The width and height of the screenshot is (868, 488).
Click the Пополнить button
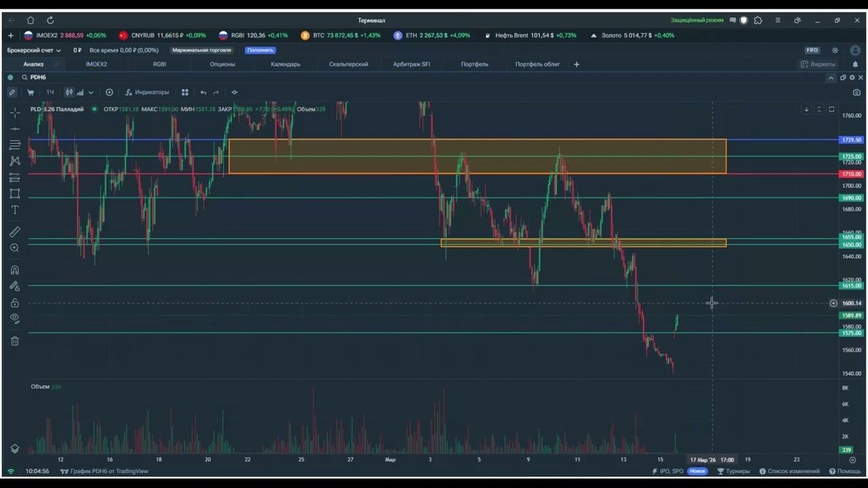(x=260, y=50)
